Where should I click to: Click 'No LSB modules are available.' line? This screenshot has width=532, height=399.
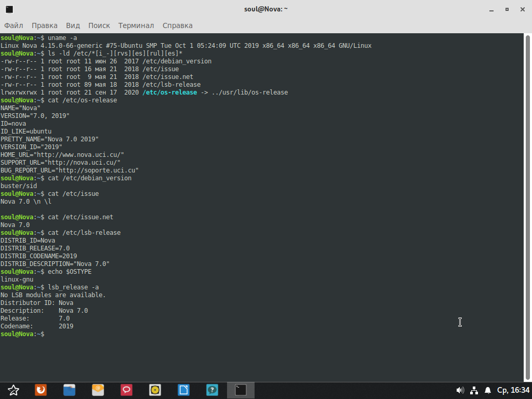click(53, 295)
